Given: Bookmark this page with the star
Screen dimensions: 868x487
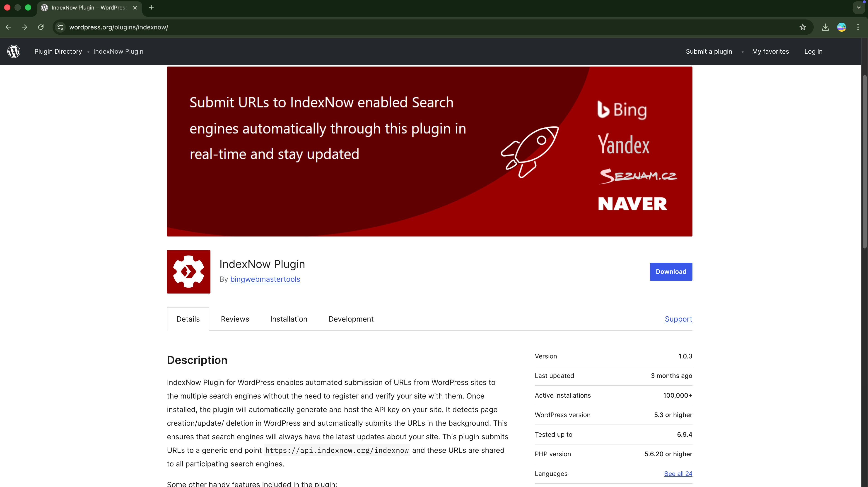Looking at the screenshot, I should (803, 27).
